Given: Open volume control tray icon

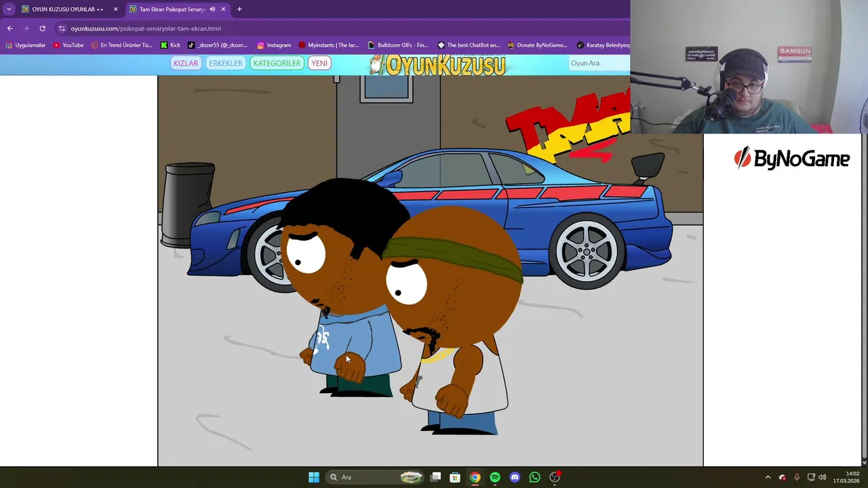Looking at the screenshot, I should pyautogui.click(x=823, y=477).
